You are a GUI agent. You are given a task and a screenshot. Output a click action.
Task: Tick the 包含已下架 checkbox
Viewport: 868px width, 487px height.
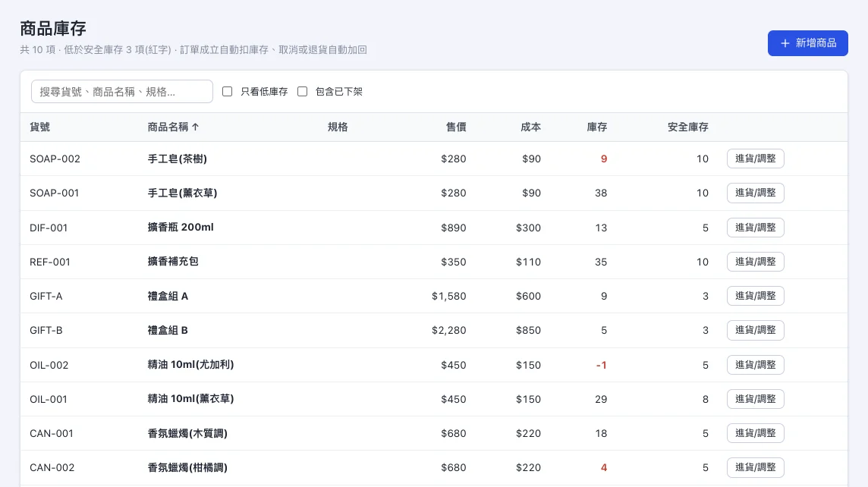point(302,91)
